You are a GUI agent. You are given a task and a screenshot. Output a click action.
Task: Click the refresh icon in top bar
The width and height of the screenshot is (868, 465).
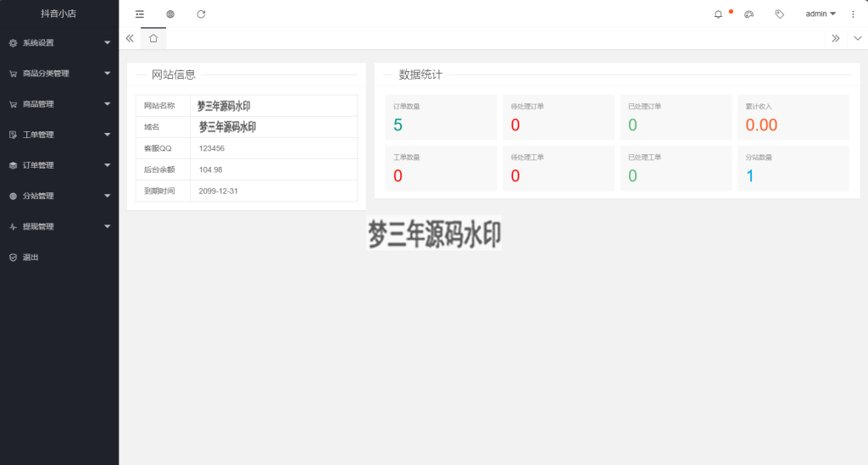coord(201,14)
